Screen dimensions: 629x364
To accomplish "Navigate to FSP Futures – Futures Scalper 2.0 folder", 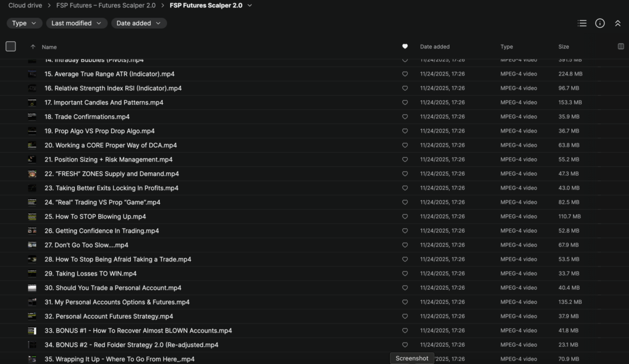I will [106, 6].
